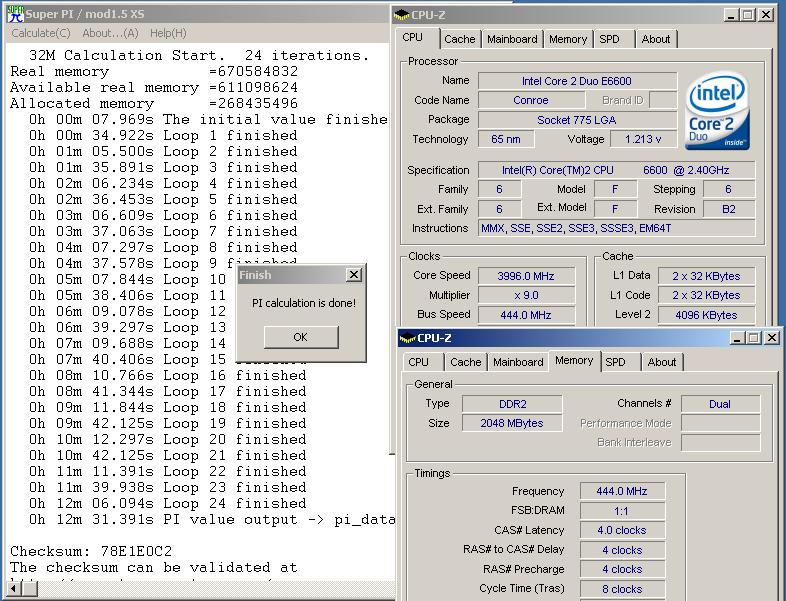Click the memory Size value '2048 MBytes'

point(512,423)
